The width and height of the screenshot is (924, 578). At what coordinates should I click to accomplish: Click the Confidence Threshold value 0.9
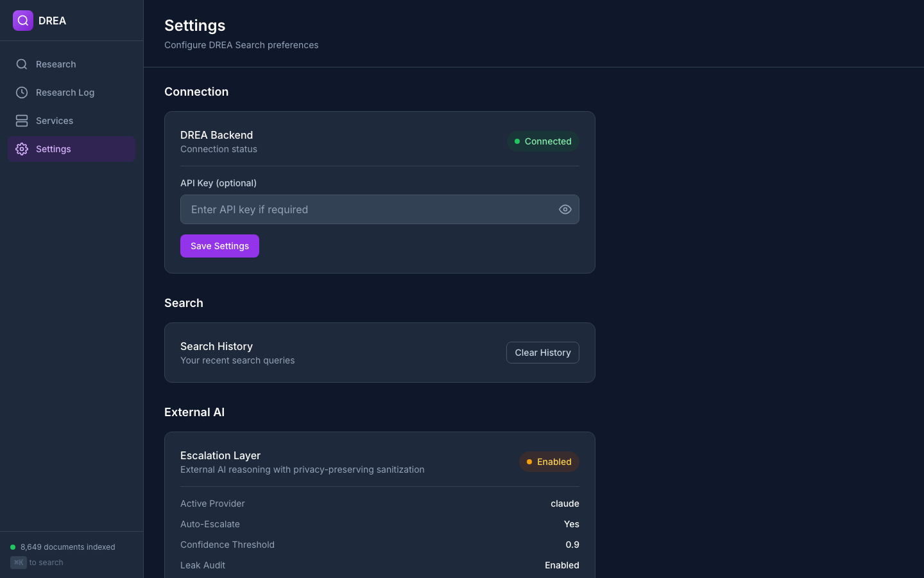click(x=573, y=545)
